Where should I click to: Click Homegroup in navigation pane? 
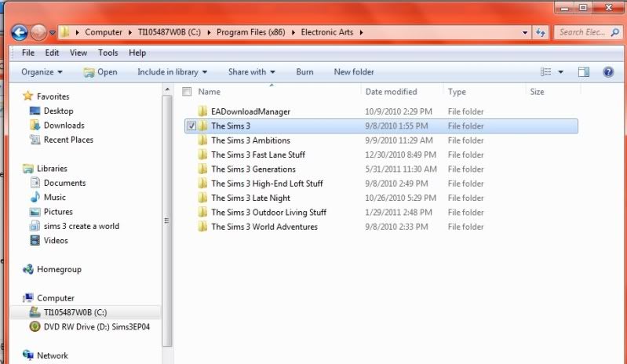(59, 269)
